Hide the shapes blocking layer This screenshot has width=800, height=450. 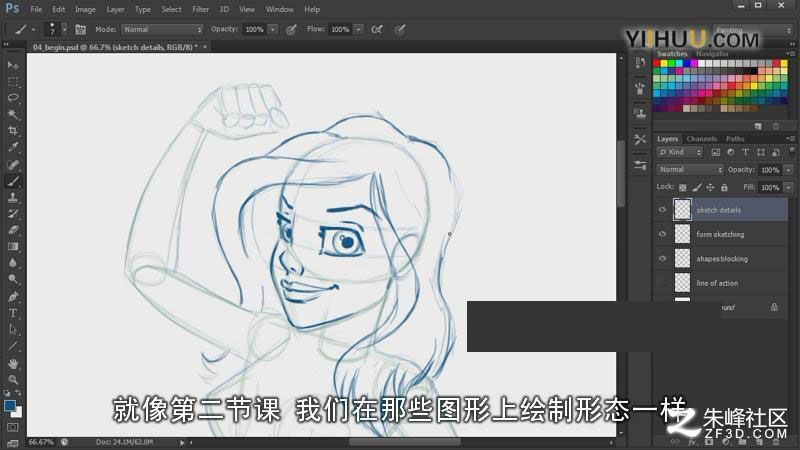(662, 258)
